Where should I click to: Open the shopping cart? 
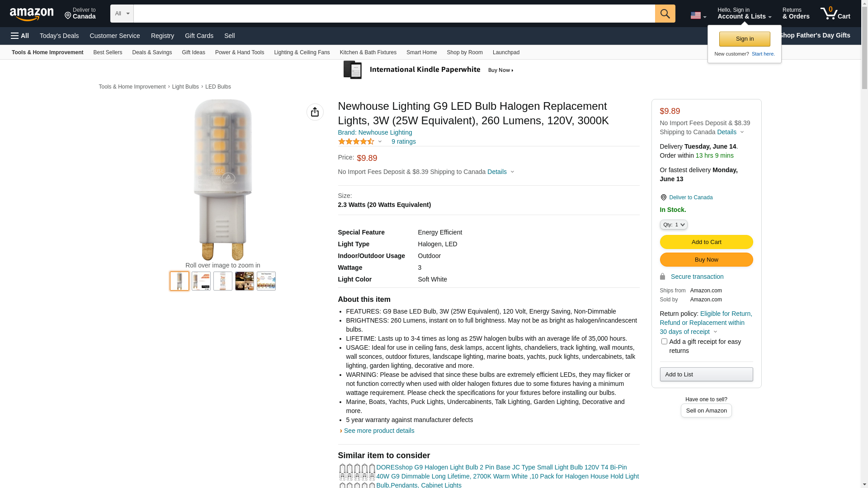point(835,14)
